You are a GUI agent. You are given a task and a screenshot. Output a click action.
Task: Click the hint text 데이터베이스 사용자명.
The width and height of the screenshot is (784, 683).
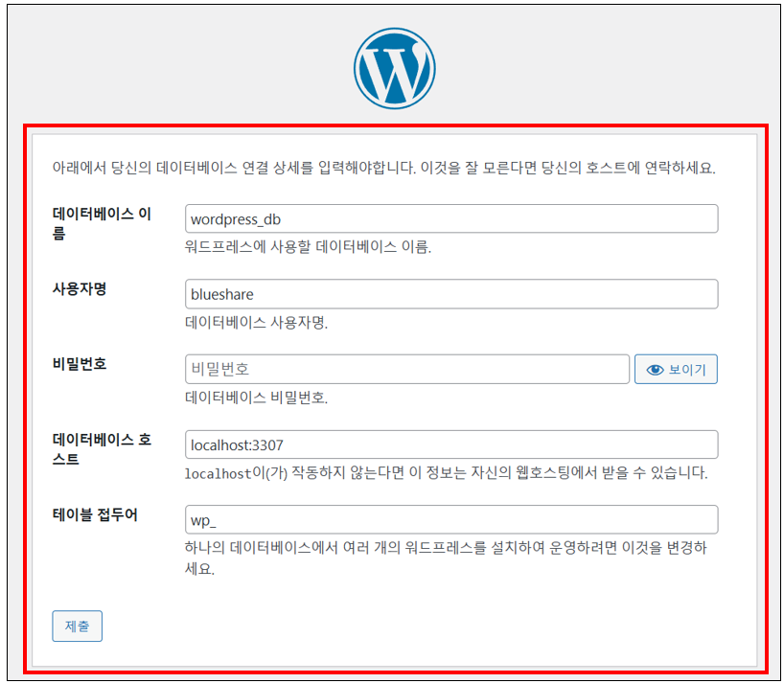[256, 322]
